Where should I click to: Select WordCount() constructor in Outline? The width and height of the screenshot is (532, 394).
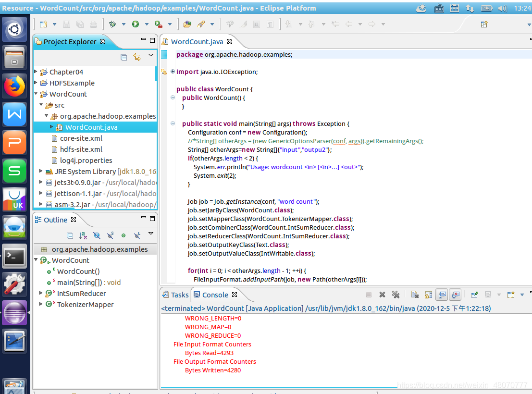78,271
